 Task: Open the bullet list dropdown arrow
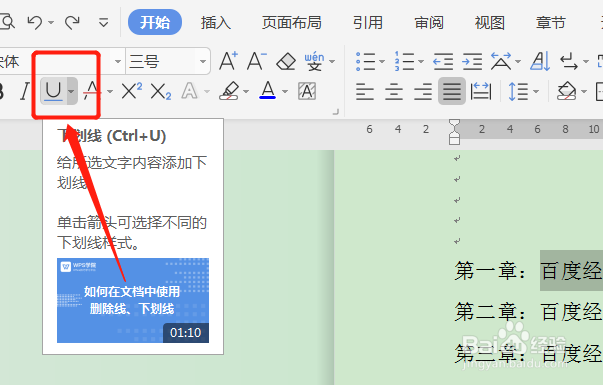[x=382, y=61]
